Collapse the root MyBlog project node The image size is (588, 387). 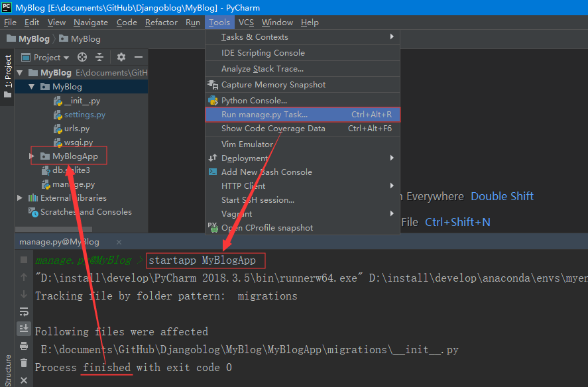pyautogui.click(x=20, y=73)
